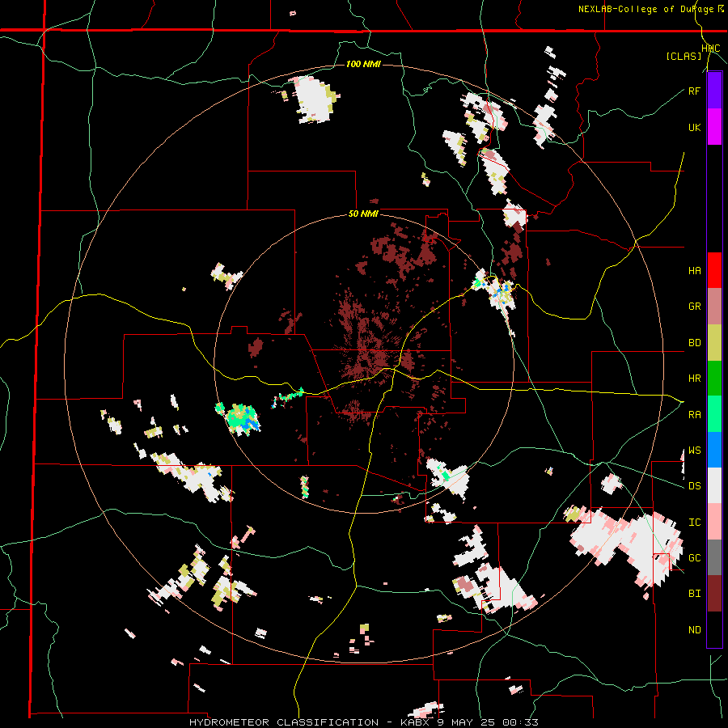
Task: Click the GC legend label
Action: pos(694,558)
